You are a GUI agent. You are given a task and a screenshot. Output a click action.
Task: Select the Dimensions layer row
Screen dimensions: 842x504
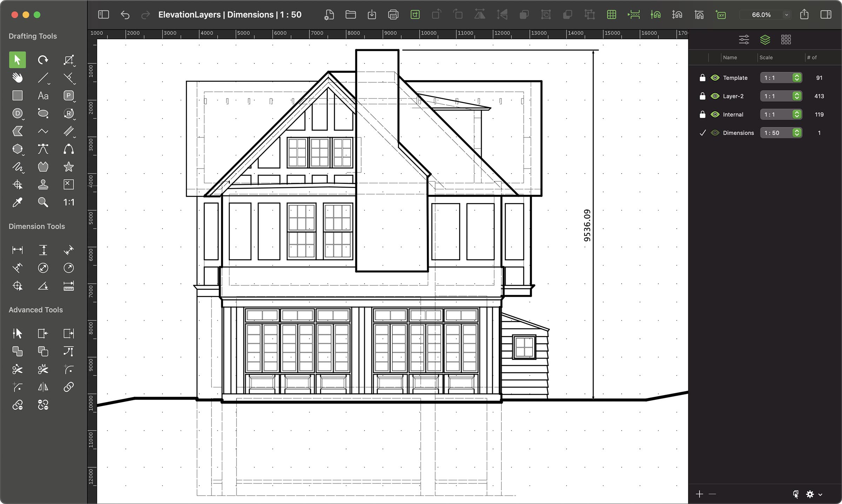pos(738,133)
